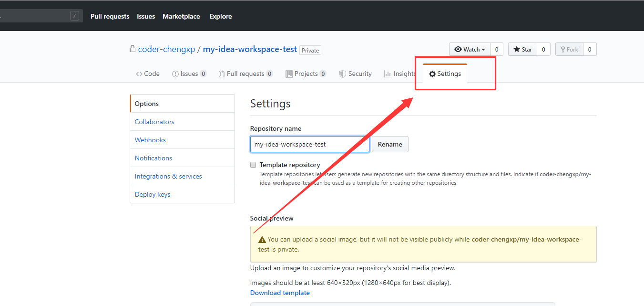Click Issues in top navigation bar
Screen dimensions: 644x306
pyautogui.click(x=146, y=16)
